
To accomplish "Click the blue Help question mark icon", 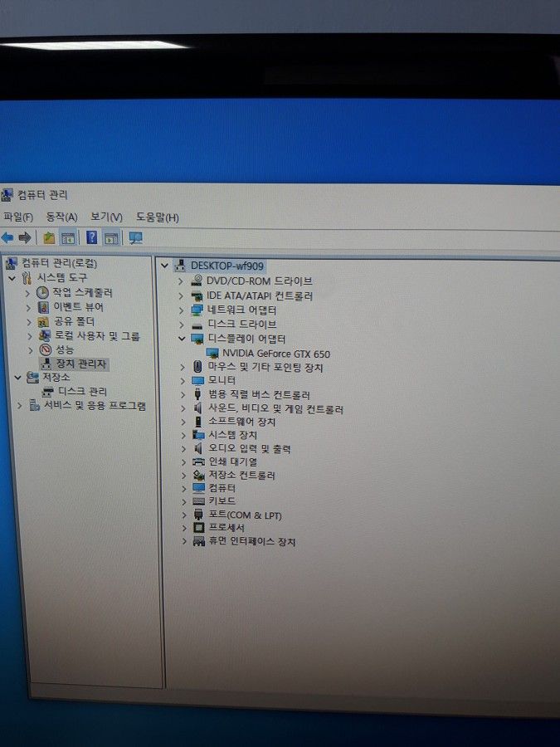I will pyautogui.click(x=91, y=237).
